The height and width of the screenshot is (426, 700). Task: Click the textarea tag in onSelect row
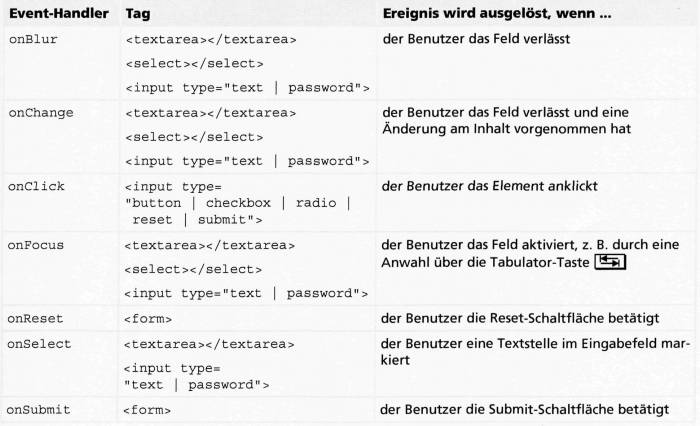coord(211,343)
